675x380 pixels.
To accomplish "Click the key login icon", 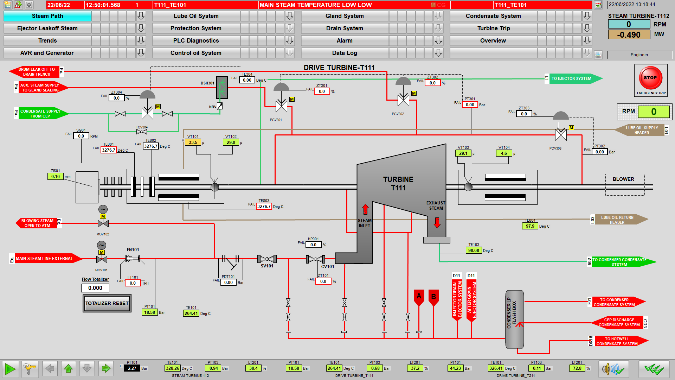I will 29,369.
